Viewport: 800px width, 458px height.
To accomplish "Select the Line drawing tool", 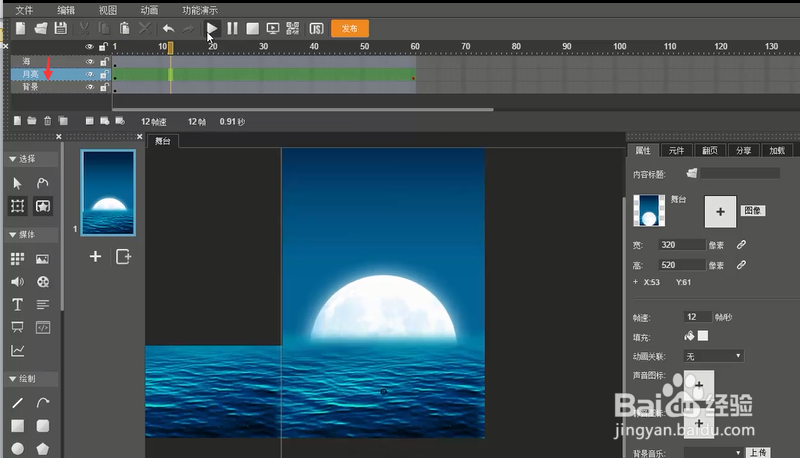I will (17, 403).
